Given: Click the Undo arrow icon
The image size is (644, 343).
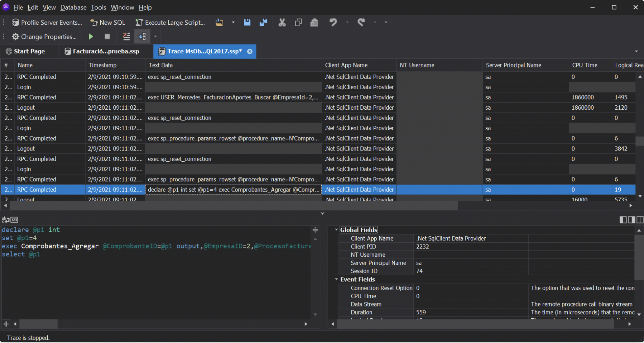Looking at the screenshot, I should (x=333, y=22).
